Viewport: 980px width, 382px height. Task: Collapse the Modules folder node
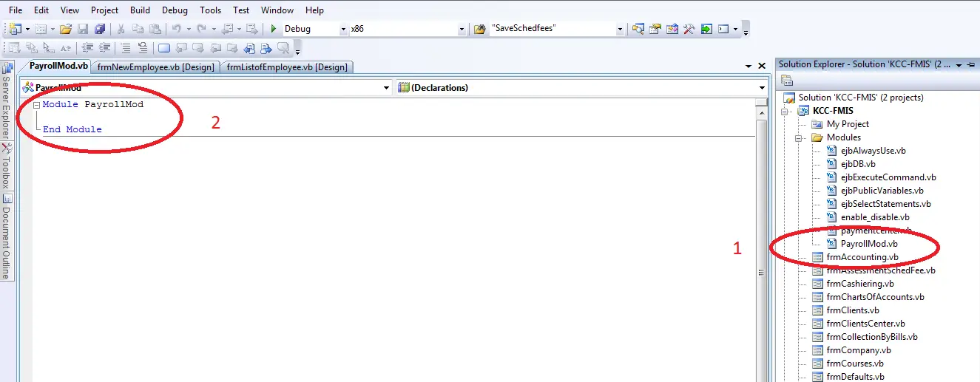pos(799,137)
